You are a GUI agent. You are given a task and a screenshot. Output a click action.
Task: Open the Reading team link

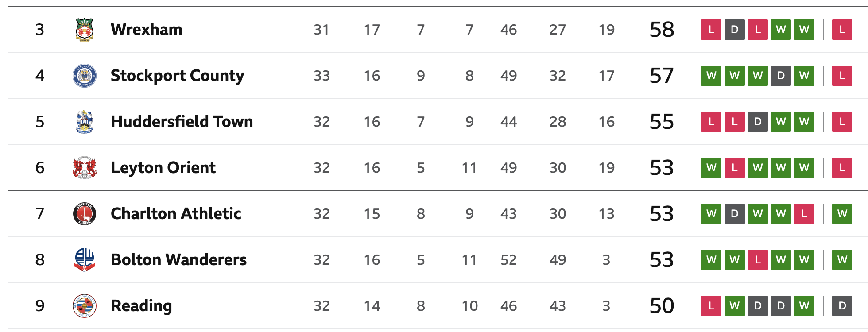[141, 306]
